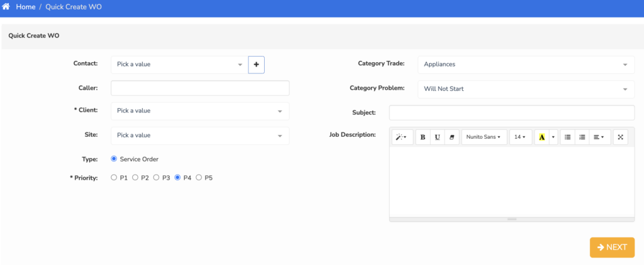The image size is (644, 265).
Task: Open the paragraph alignment menu
Action: pos(600,137)
